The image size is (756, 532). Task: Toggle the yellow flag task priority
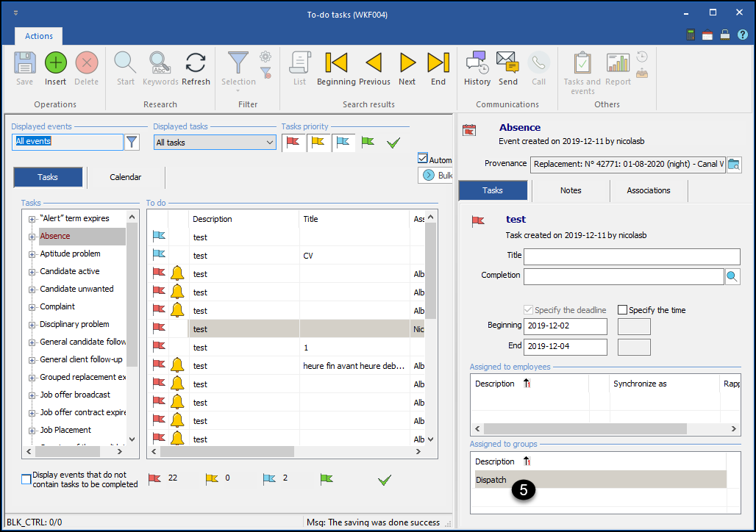click(318, 142)
